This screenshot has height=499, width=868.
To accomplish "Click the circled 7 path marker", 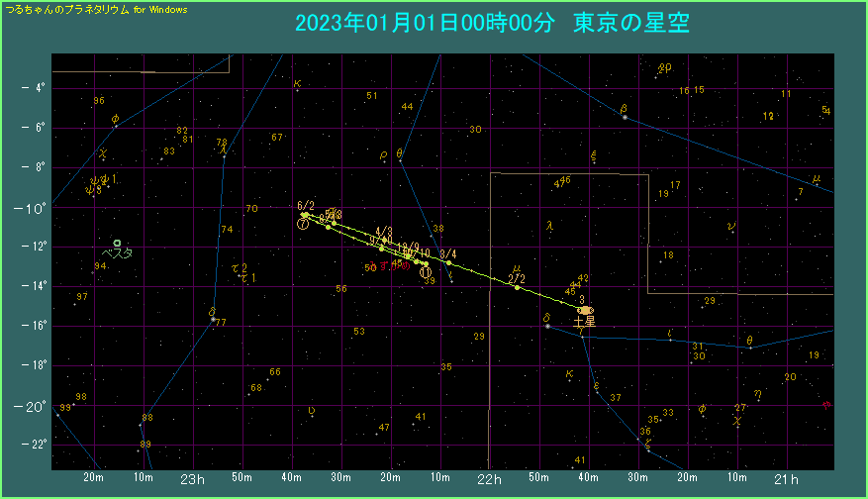I will (302, 225).
